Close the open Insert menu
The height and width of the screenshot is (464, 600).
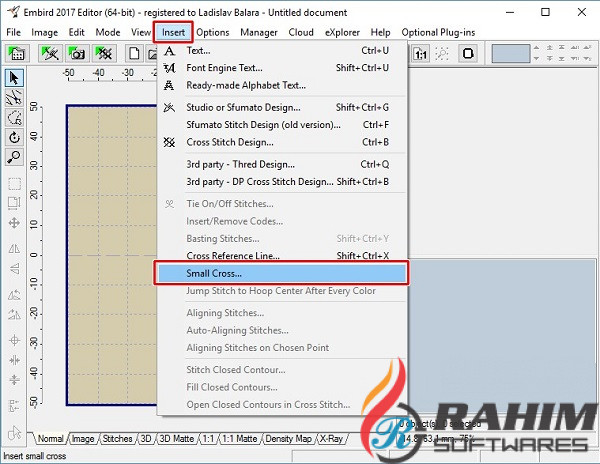tap(173, 33)
